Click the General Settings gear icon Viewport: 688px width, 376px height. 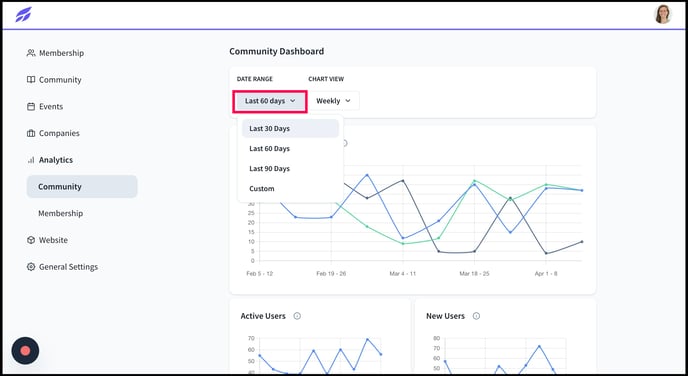tap(31, 267)
